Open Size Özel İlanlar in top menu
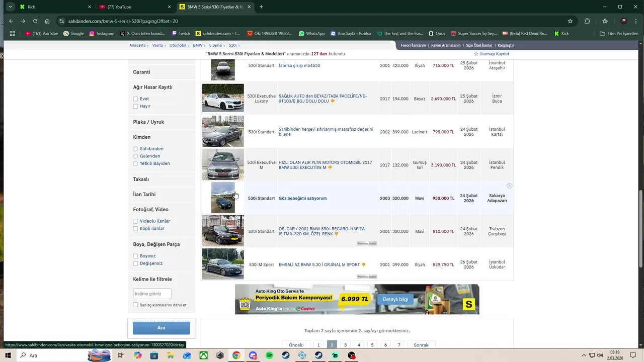This screenshot has height=362, width=644. coord(479,45)
